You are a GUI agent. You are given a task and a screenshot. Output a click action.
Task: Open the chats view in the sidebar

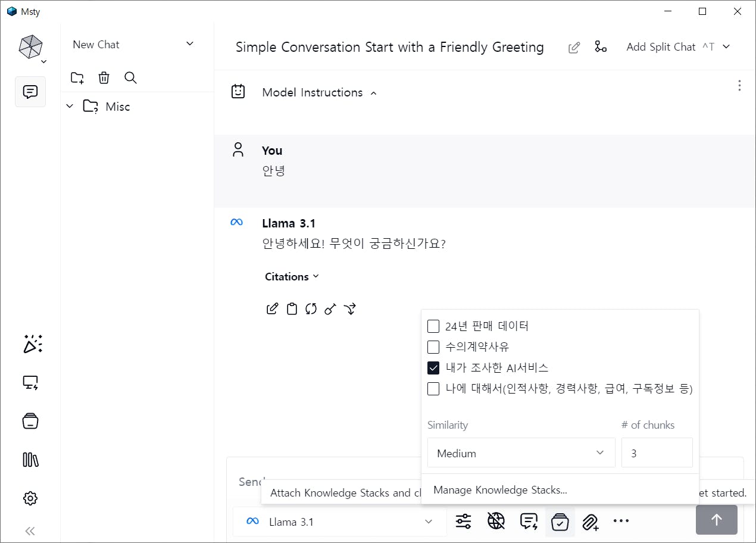click(x=30, y=92)
